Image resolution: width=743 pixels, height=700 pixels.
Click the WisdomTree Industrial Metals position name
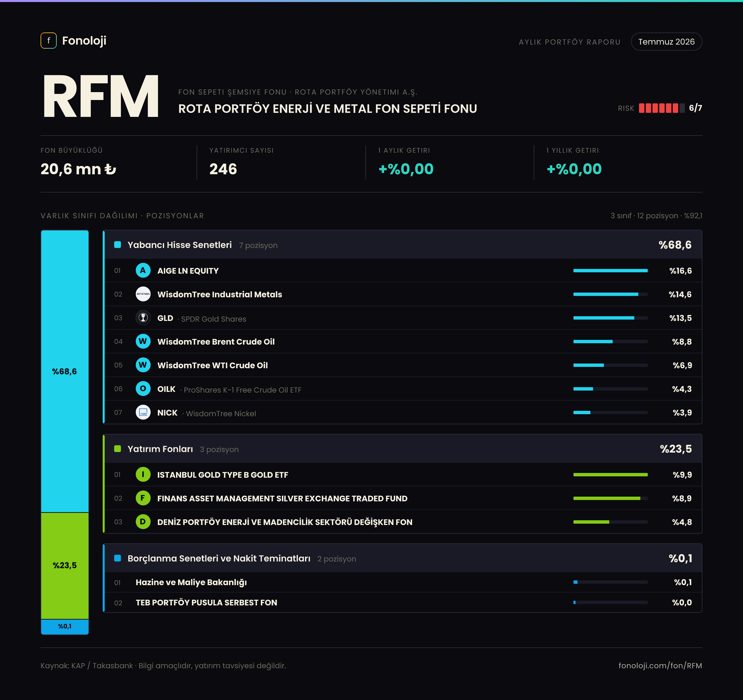[x=220, y=294]
